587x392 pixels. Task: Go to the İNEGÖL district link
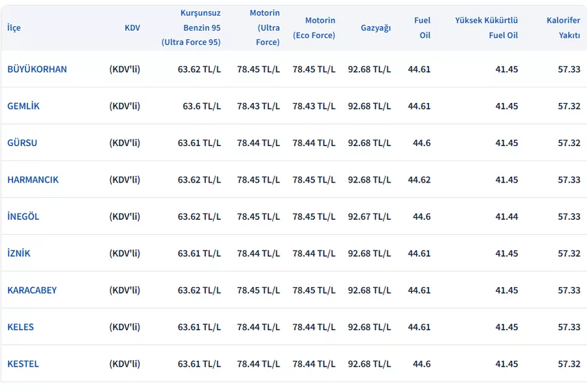tap(23, 217)
